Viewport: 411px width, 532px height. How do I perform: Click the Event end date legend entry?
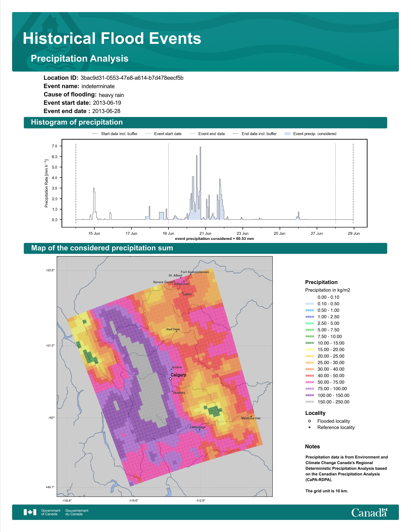pos(207,134)
